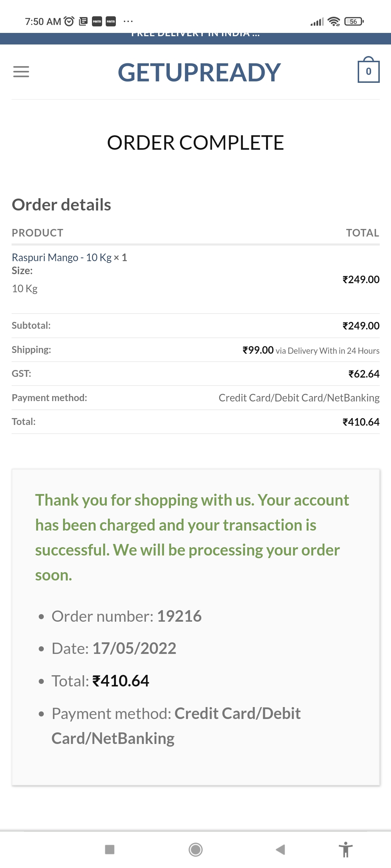Open the hamburger navigation menu
391x868 pixels.
point(21,72)
